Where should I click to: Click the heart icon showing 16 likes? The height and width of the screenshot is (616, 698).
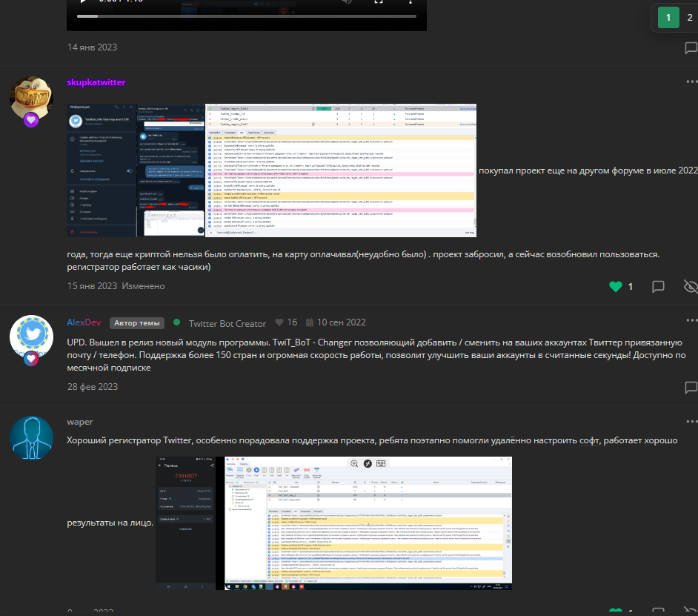[279, 322]
